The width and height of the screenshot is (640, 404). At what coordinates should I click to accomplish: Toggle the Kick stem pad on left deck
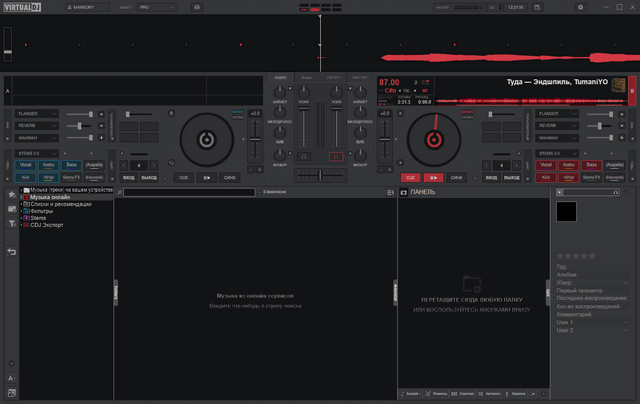[26, 176]
